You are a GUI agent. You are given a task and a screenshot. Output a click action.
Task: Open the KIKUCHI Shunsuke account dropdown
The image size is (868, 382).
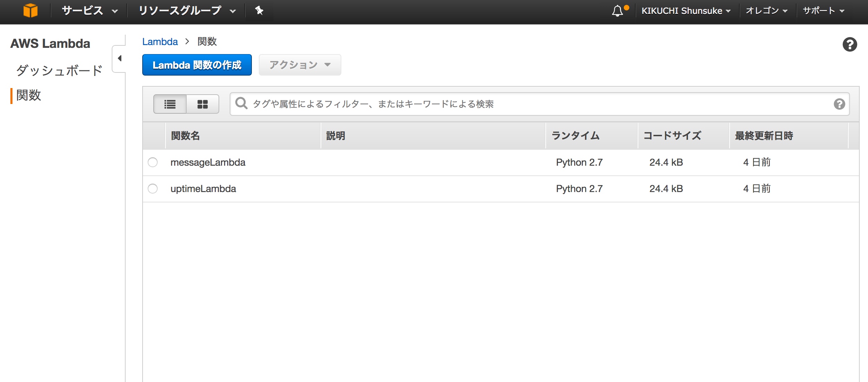[686, 11]
